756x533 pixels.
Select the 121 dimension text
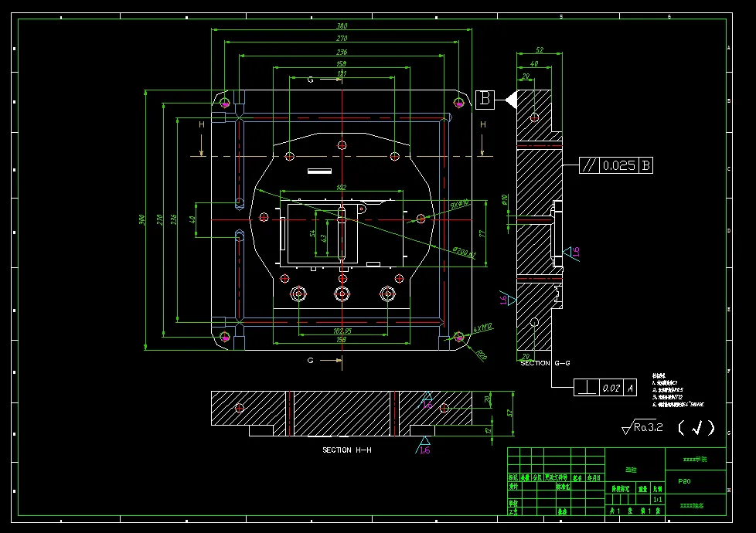(342, 73)
